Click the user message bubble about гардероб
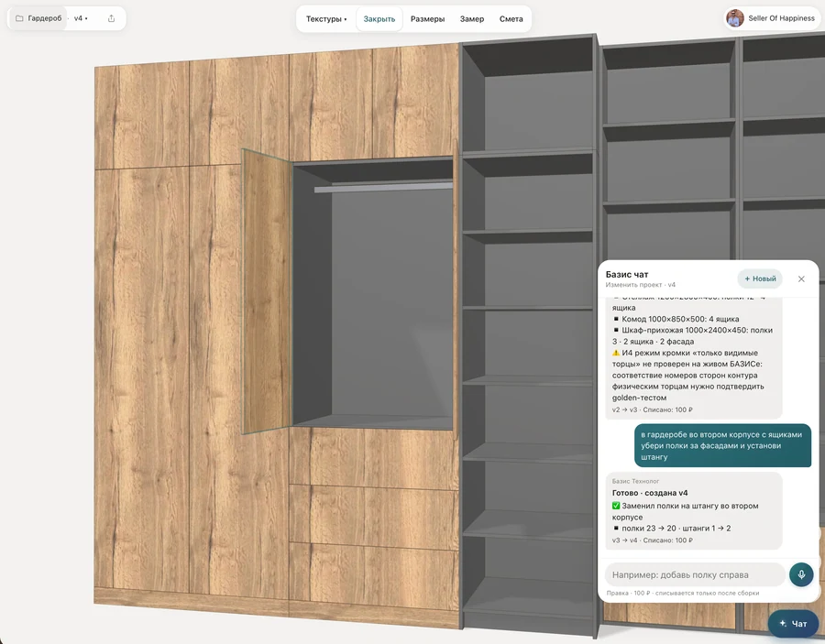 [x=722, y=446]
